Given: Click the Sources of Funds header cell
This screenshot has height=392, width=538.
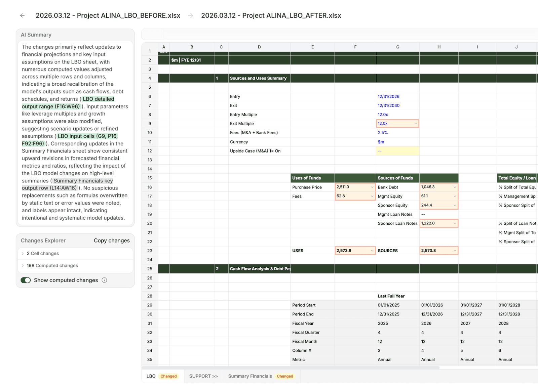Looking at the screenshot, I should pyautogui.click(x=398, y=178).
